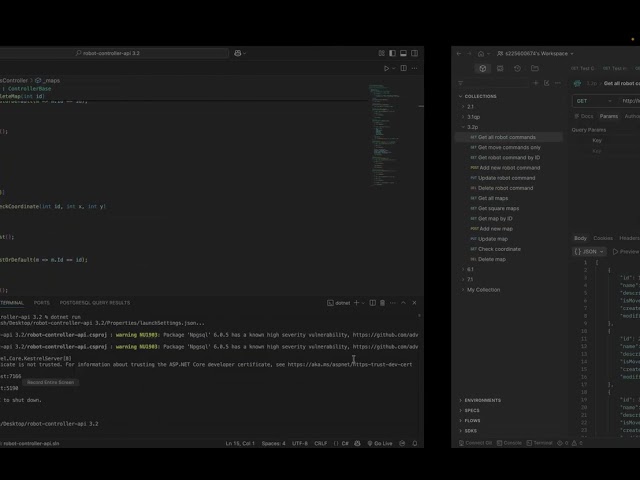
Task: Click Go Live in status bar
Action: tap(380, 443)
